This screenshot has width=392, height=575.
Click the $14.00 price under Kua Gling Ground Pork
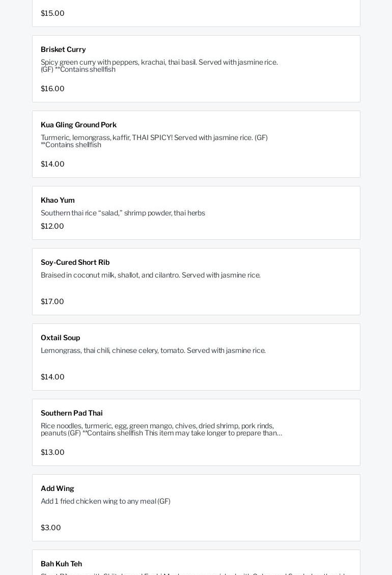pos(52,164)
